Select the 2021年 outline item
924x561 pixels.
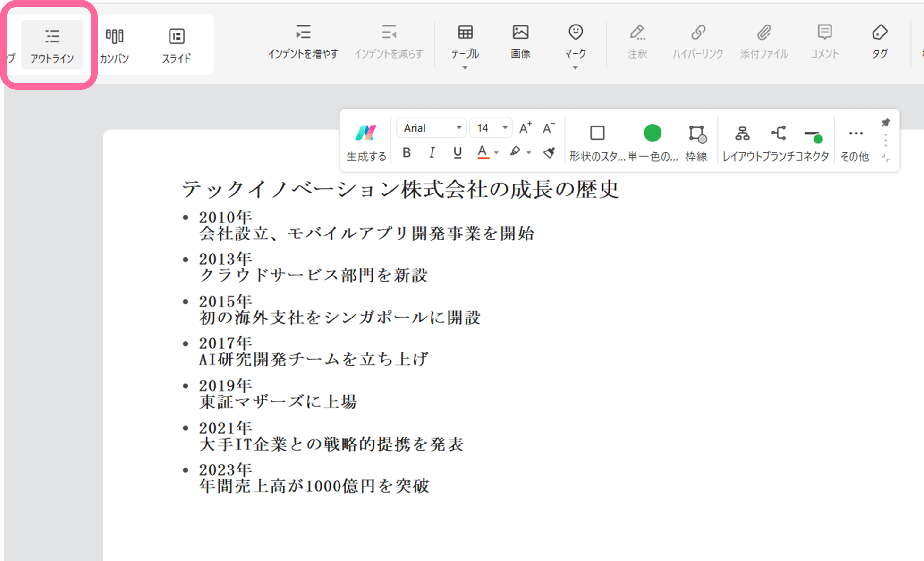click(226, 427)
